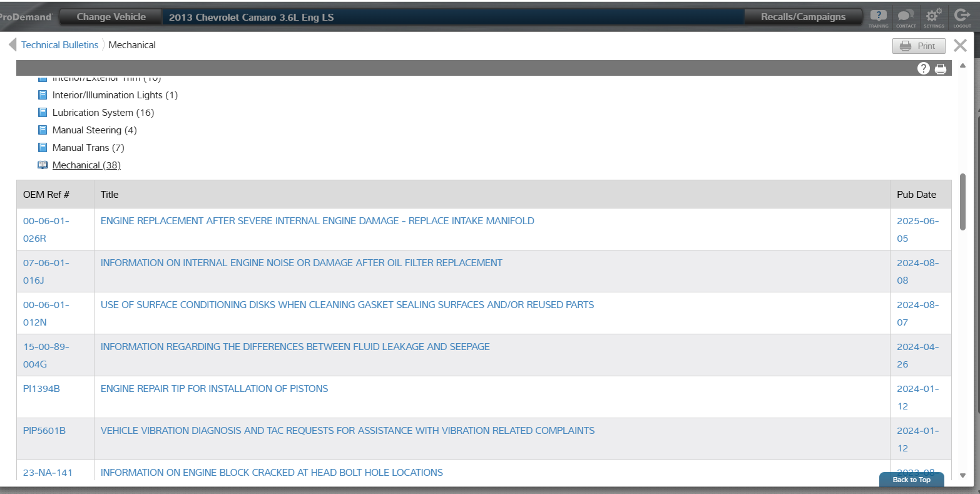The width and height of the screenshot is (980, 494).
Task: Click OEM ref 15-00-89-004G
Action: (x=46, y=356)
